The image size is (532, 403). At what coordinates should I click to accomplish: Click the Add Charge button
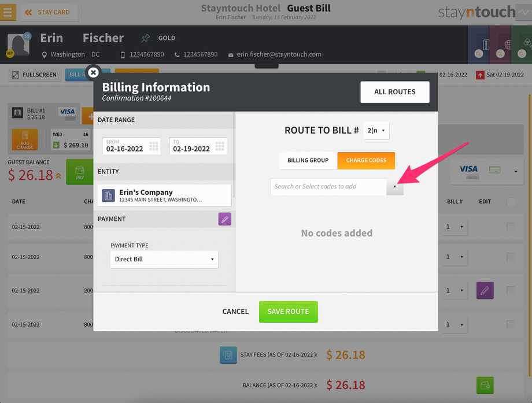[25, 139]
